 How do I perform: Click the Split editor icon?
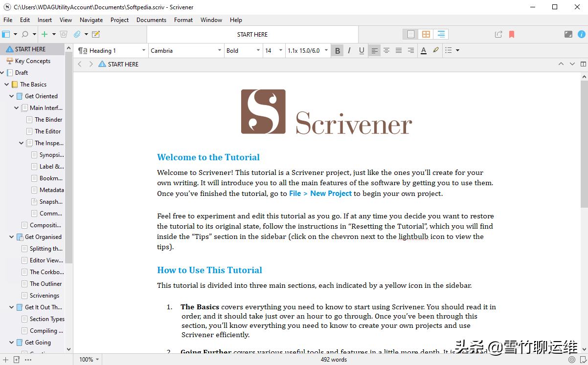tap(583, 64)
